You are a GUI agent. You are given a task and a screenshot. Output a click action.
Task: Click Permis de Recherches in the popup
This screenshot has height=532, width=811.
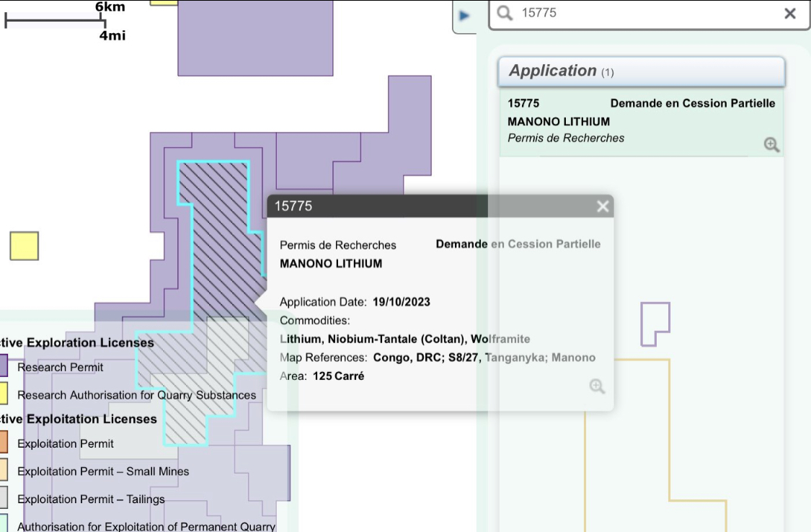click(338, 245)
